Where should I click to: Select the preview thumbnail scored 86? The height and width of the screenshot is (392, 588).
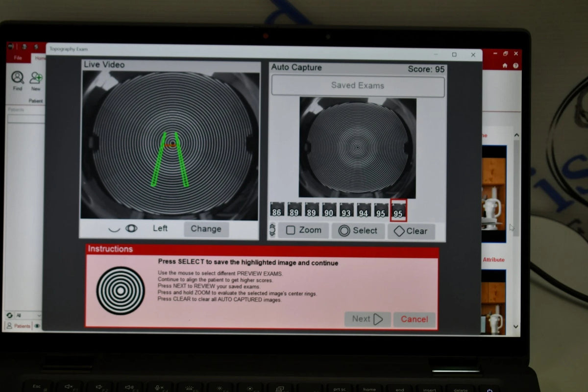click(277, 210)
